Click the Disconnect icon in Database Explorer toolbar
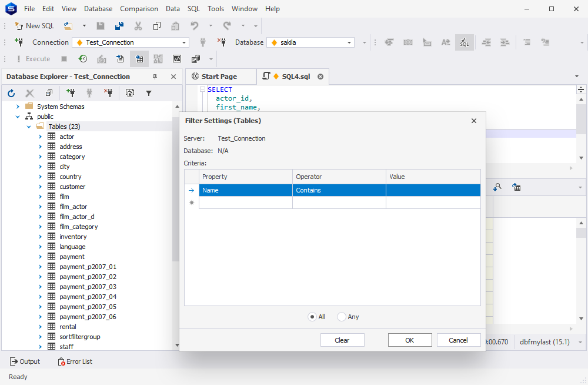 [x=108, y=93]
